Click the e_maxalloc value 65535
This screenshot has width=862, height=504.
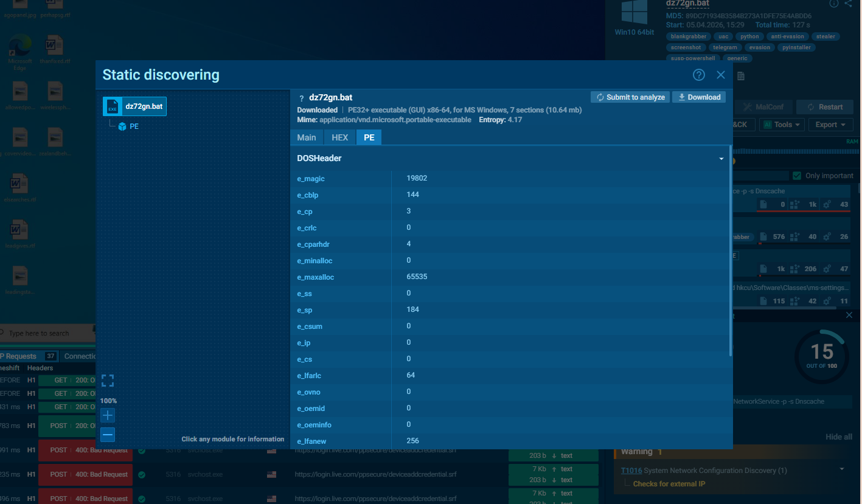tap(417, 277)
